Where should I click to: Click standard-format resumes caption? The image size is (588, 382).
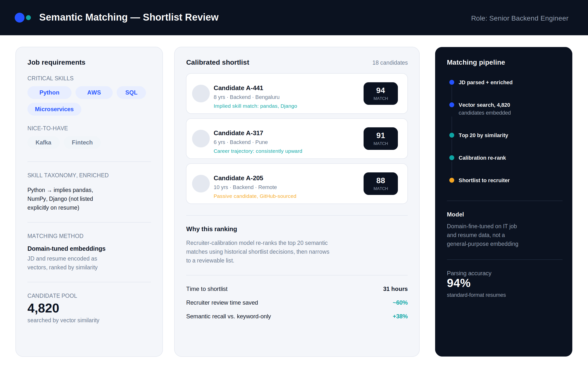(x=476, y=295)
